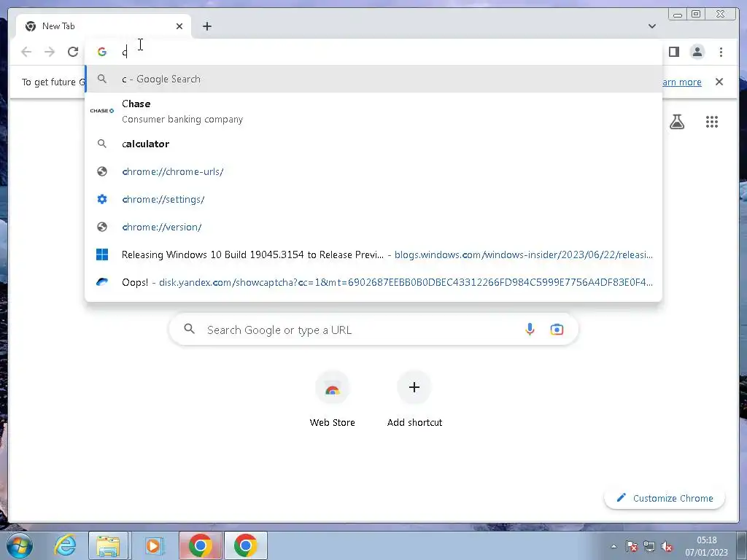Open the profile avatar menu

click(x=697, y=52)
